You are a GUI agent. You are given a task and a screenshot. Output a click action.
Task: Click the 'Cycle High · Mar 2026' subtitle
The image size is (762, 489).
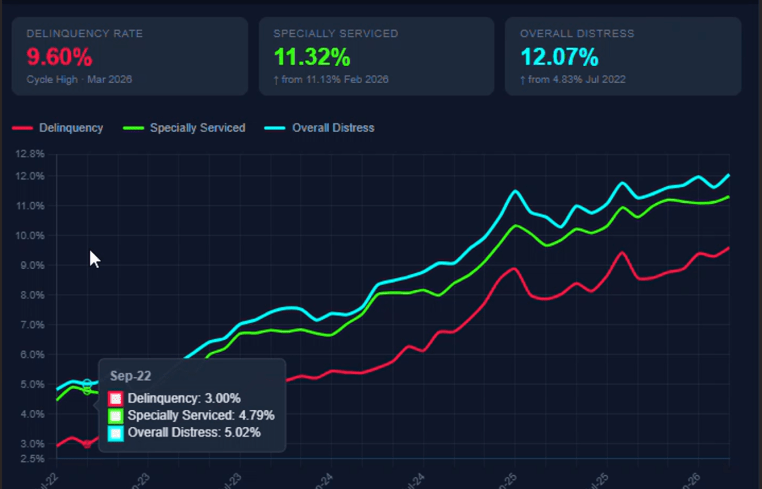tap(79, 79)
